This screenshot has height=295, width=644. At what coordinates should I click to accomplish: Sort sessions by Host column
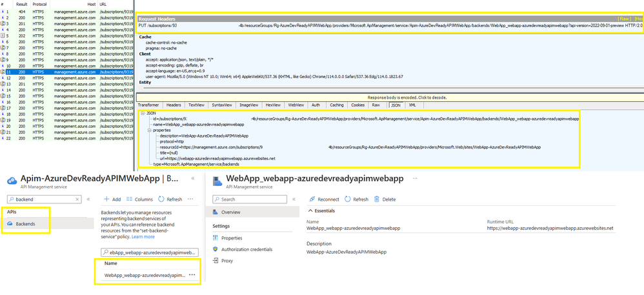click(92, 4)
